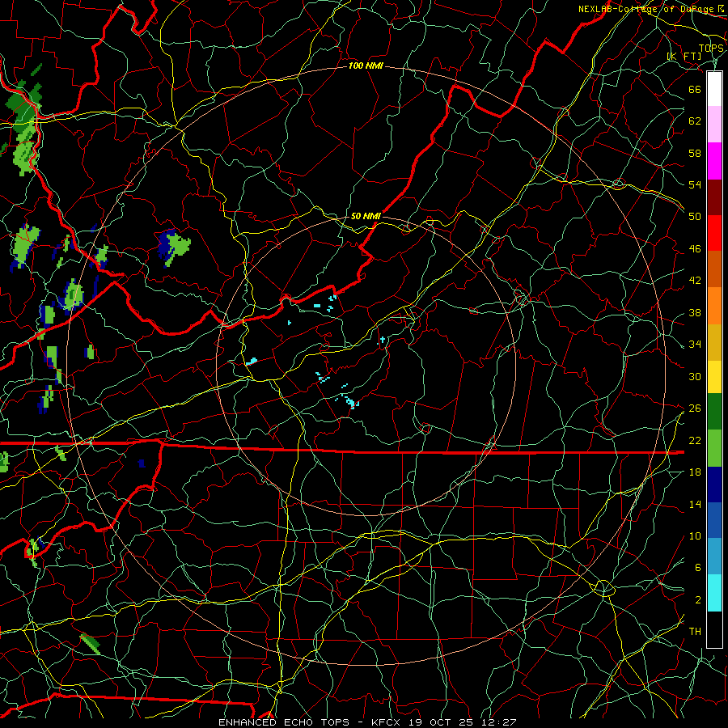
Task: Click the dark green legend swatch
Action: (714, 412)
